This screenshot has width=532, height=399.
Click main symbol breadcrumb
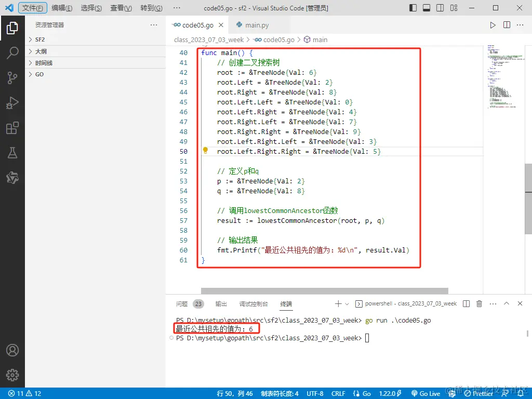click(x=316, y=39)
